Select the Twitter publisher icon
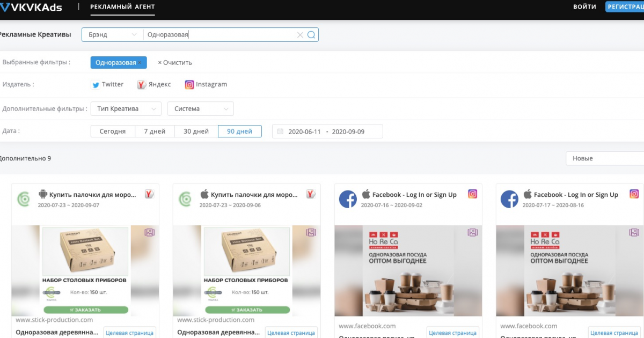 tap(96, 85)
